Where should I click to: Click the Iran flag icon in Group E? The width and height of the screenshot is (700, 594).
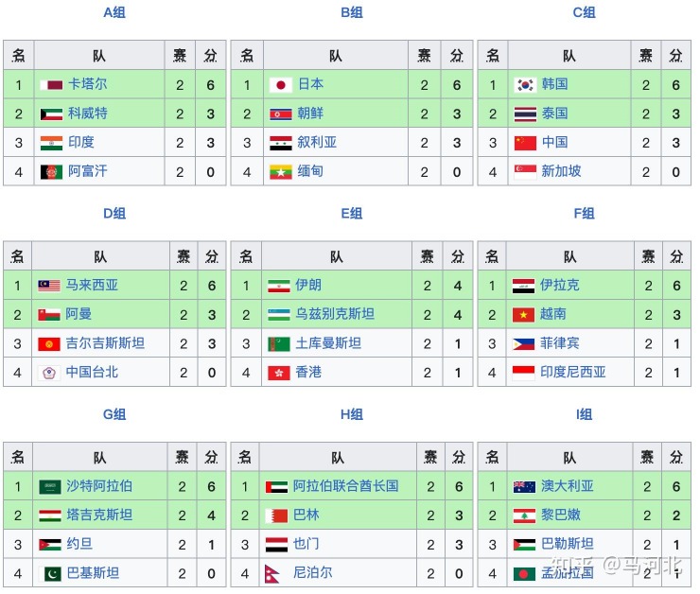[279, 286]
